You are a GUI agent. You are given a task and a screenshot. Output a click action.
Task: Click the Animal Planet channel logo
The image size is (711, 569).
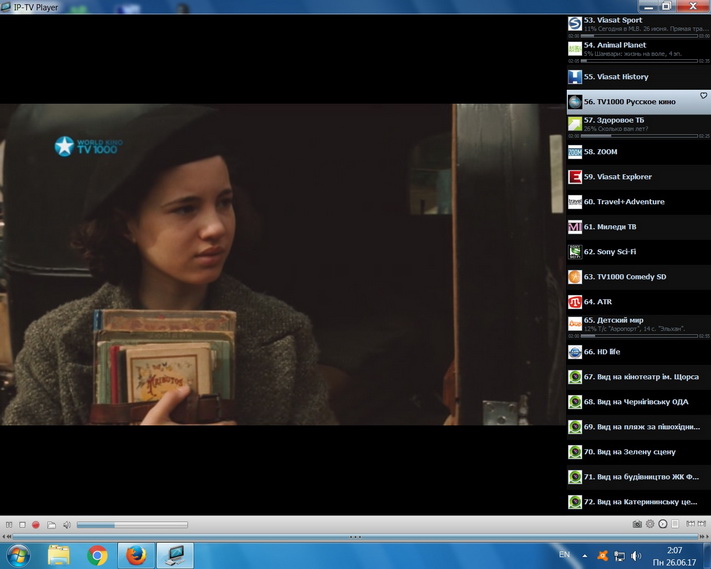575,49
